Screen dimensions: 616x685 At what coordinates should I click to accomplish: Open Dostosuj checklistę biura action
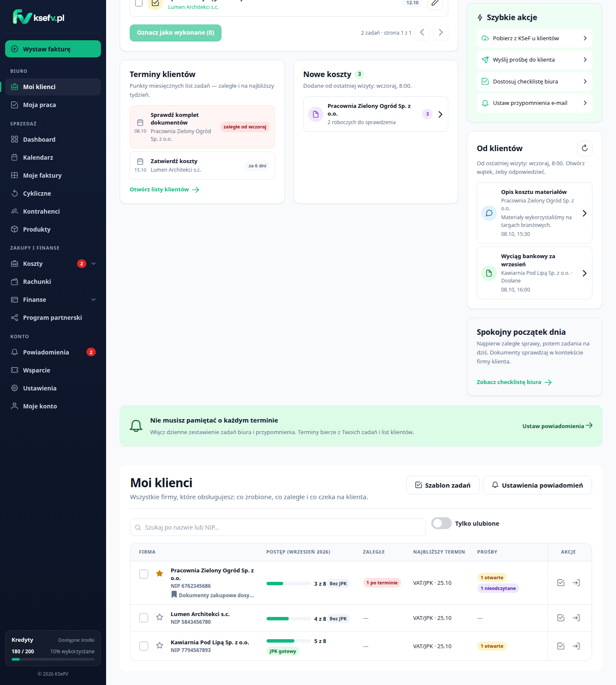(x=534, y=81)
